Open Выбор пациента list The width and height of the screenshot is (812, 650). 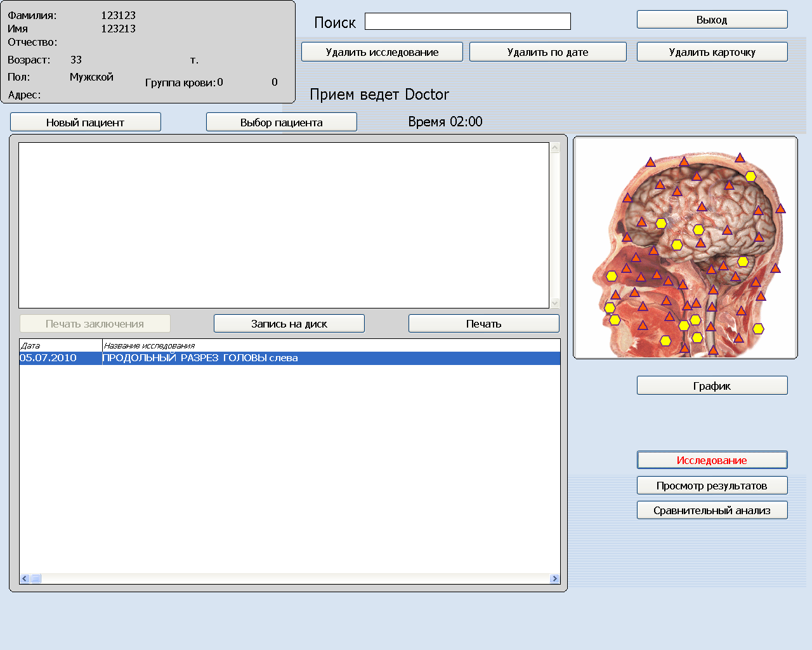point(281,123)
